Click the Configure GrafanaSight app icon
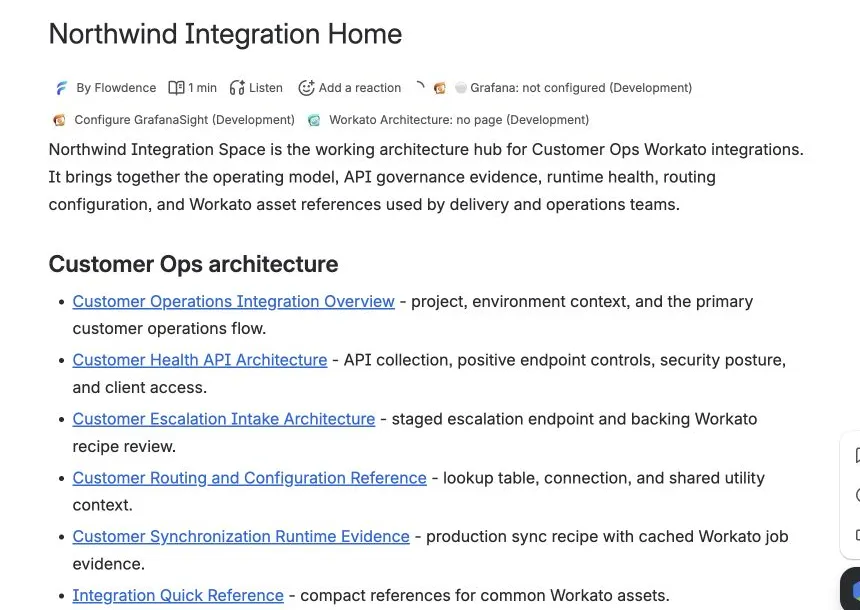The width and height of the screenshot is (860, 610). pos(59,120)
